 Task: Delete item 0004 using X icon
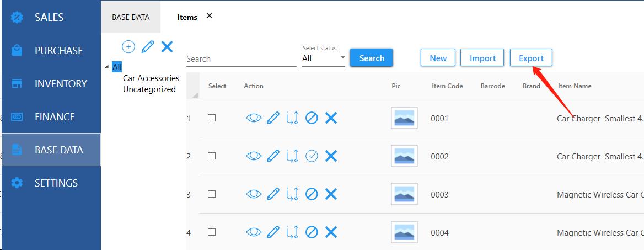click(331, 232)
